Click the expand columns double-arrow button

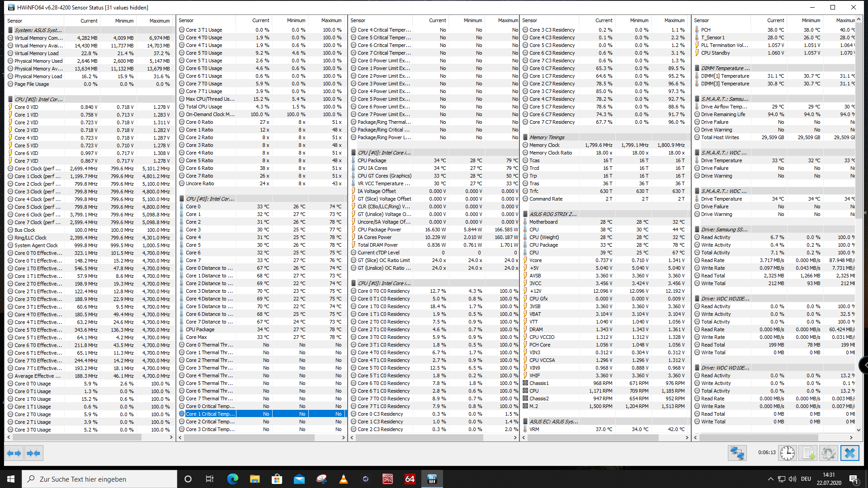click(14, 453)
